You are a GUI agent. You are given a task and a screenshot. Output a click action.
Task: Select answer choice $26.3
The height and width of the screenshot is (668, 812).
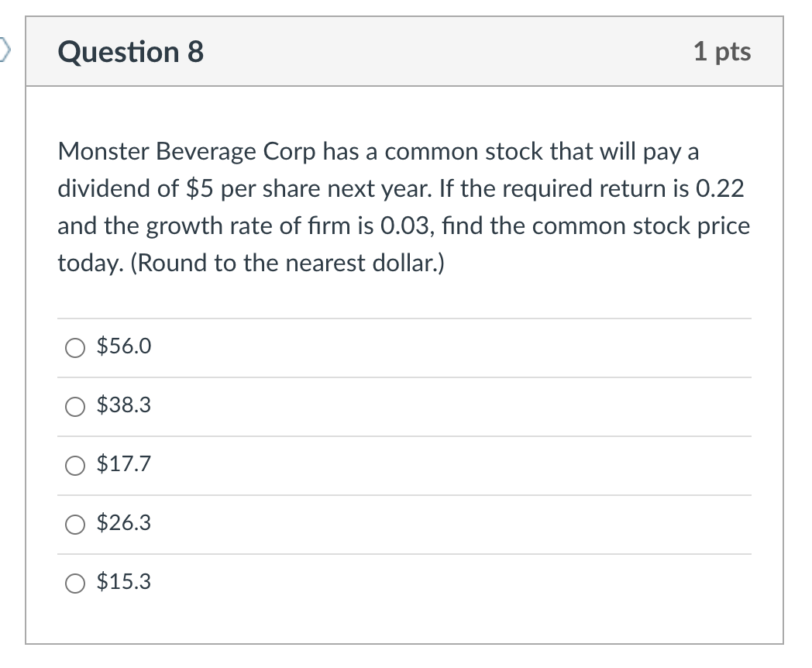[x=74, y=525]
